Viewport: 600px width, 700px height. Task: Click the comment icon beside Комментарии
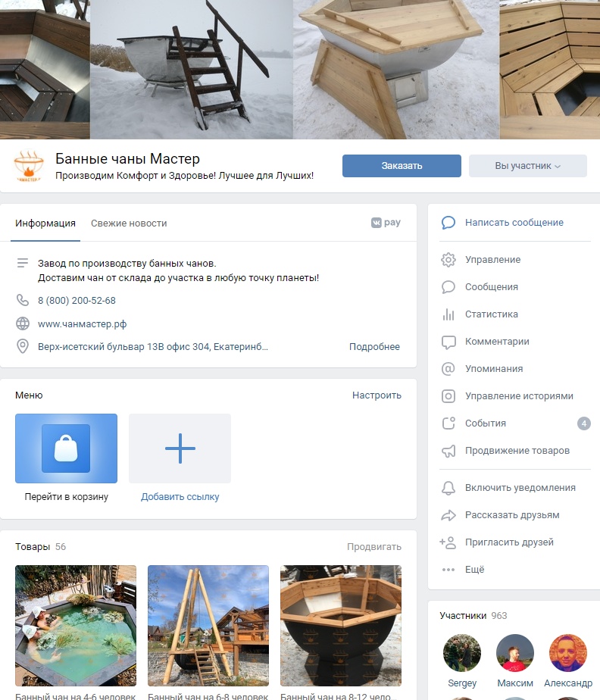tap(448, 342)
